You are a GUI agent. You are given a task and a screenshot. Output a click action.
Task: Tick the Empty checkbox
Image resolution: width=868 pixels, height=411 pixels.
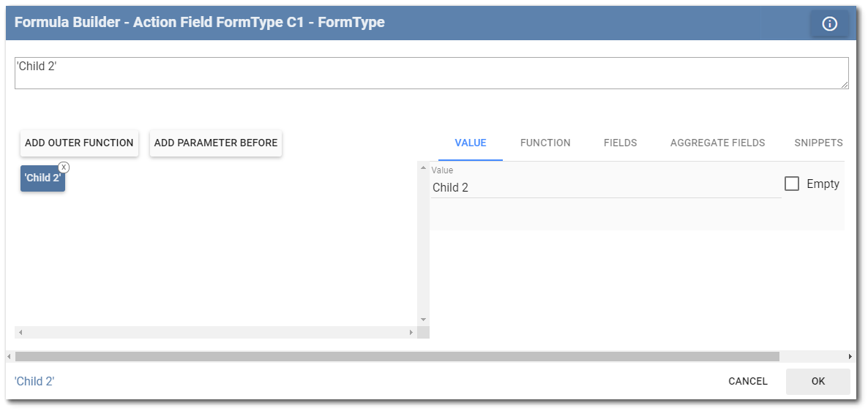pyautogui.click(x=792, y=184)
